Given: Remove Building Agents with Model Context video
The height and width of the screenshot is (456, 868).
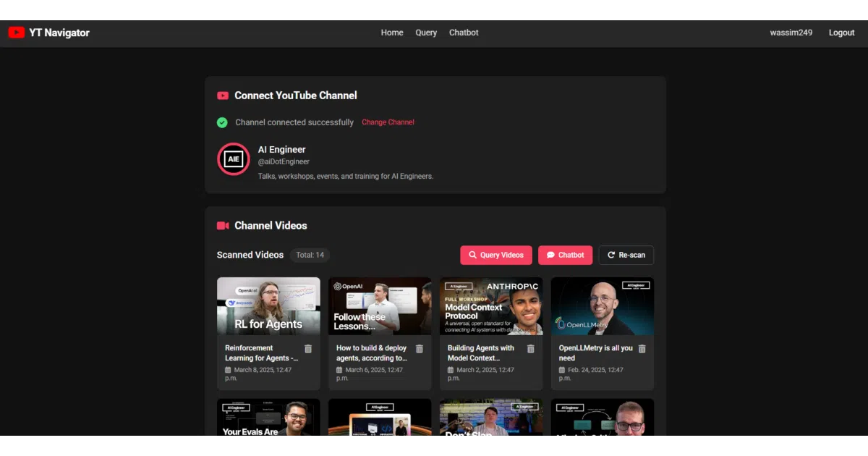Looking at the screenshot, I should (531, 348).
